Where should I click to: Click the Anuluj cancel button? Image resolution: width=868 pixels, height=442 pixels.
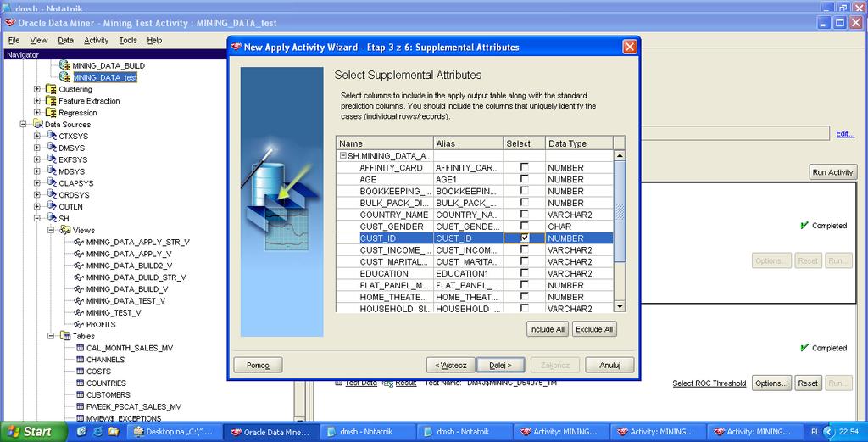[609, 365]
